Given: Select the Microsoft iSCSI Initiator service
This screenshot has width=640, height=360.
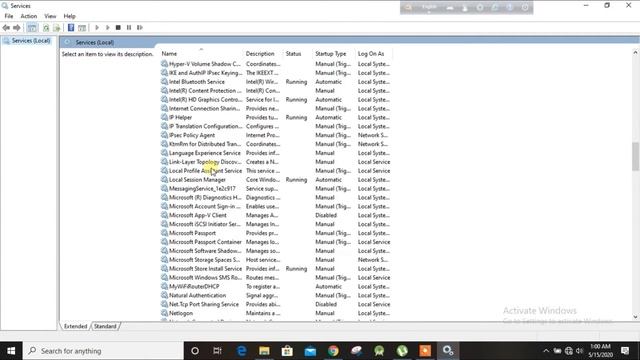Looking at the screenshot, I should [276, 224].
